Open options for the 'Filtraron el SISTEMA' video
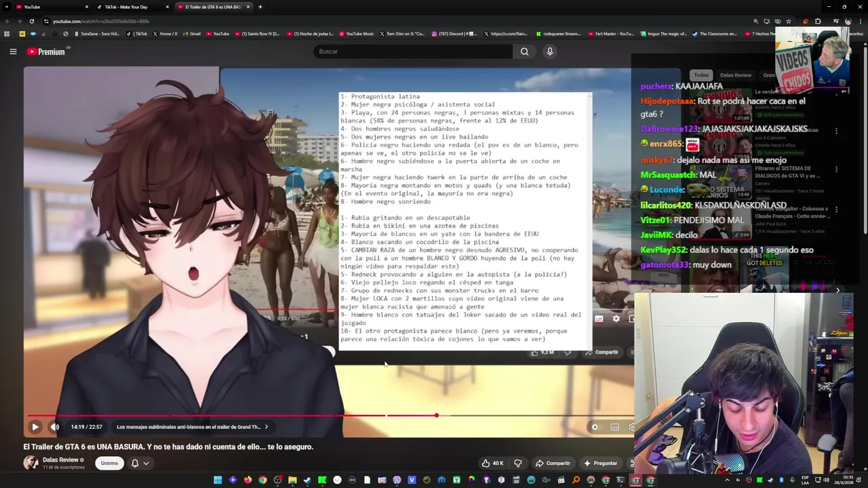The height and width of the screenshot is (488, 868). [836, 169]
